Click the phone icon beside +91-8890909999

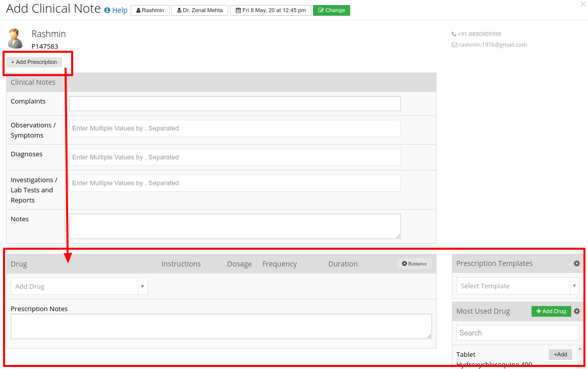pos(454,34)
